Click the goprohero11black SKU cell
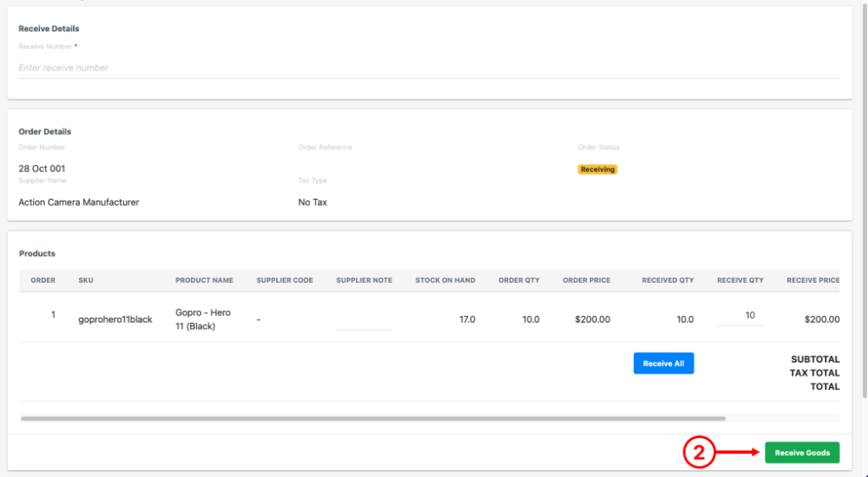Image resolution: width=868 pixels, height=477 pixels. pos(115,319)
